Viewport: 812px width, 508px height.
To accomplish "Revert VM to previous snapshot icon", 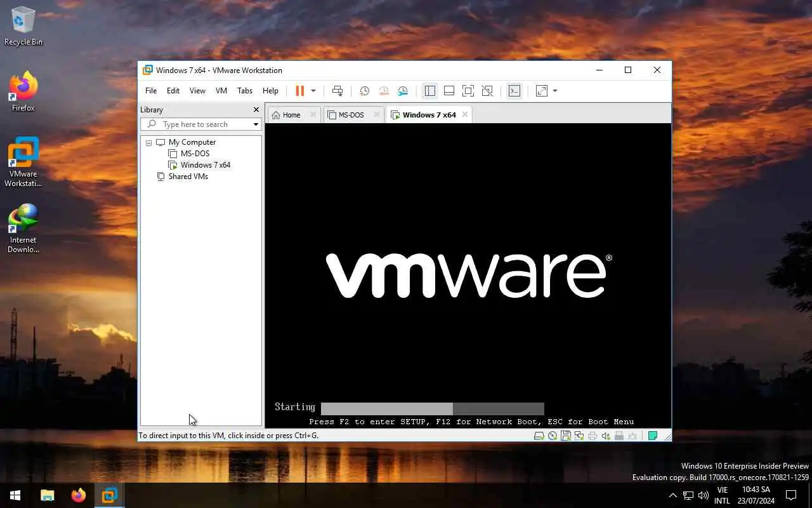I will tap(383, 91).
